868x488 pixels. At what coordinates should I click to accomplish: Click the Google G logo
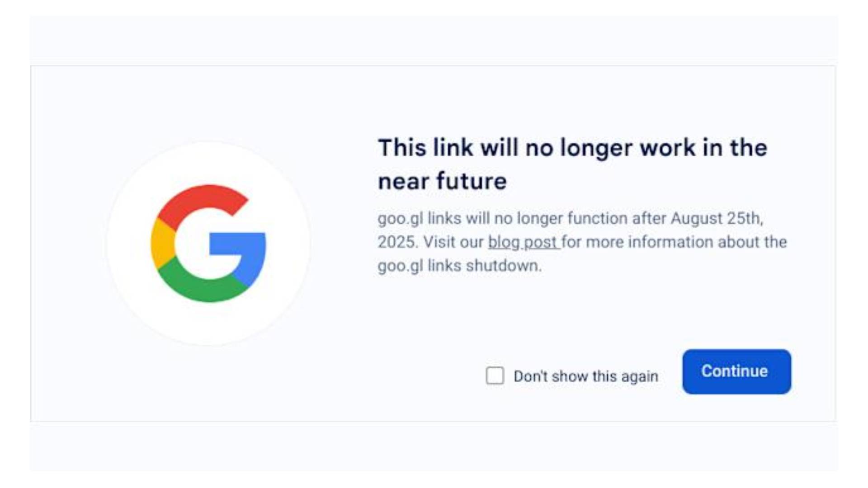tap(208, 243)
